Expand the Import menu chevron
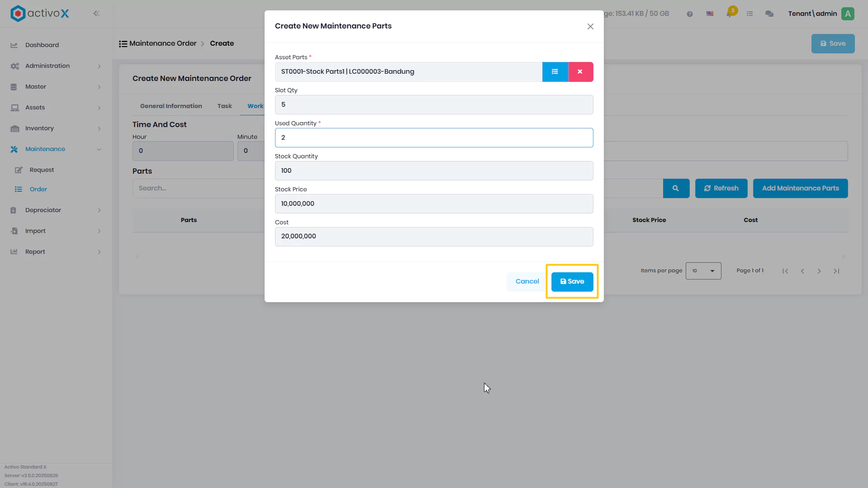The width and height of the screenshot is (868, 488). [x=99, y=231]
